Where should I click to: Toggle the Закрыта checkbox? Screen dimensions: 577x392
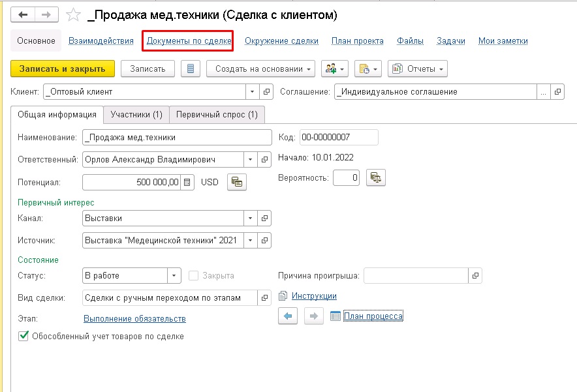click(x=193, y=276)
